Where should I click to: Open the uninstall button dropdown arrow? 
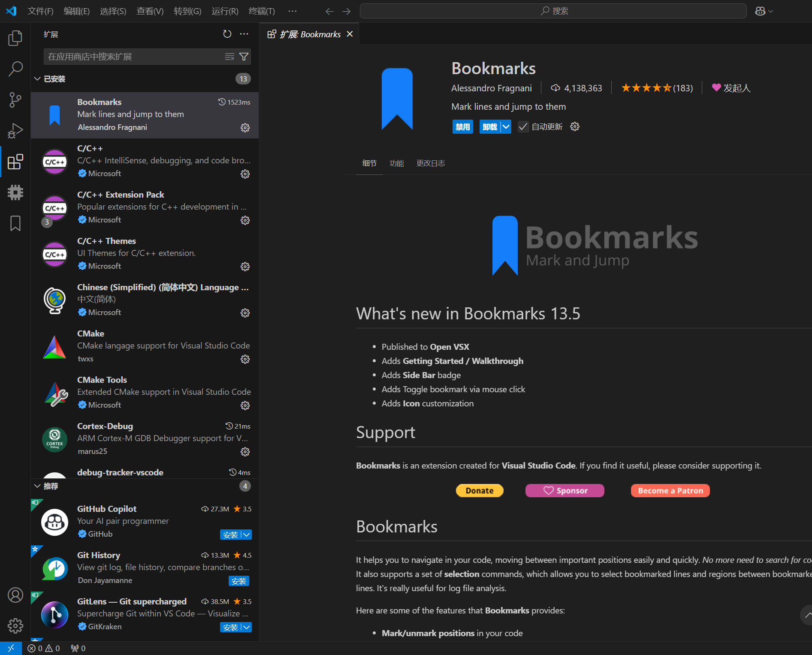click(506, 127)
